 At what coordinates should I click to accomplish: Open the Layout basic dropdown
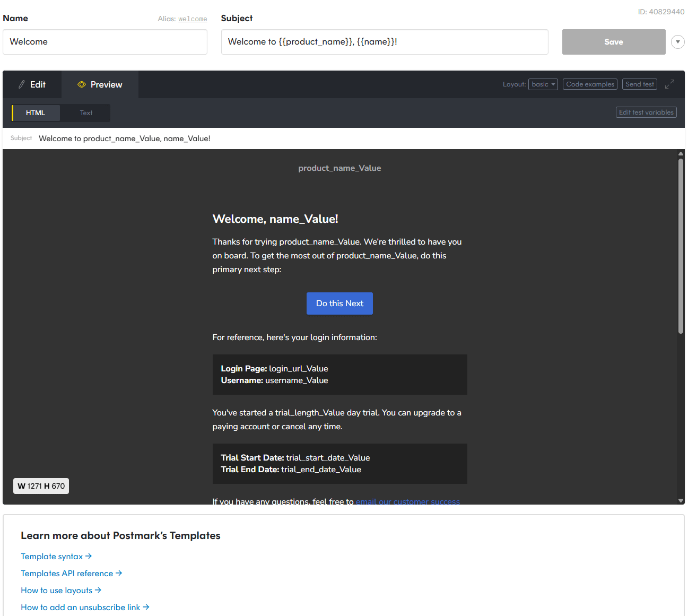[543, 84]
